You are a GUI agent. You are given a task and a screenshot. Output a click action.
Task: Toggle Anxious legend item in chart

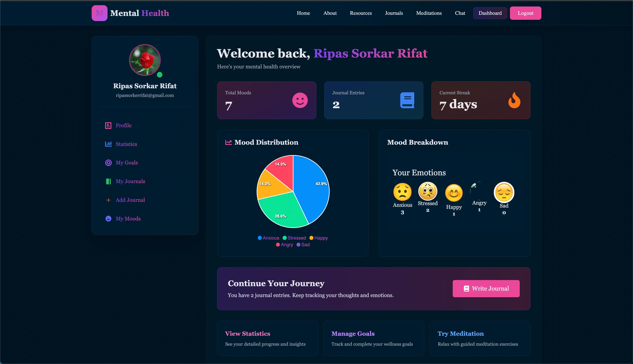coord(268,238)
